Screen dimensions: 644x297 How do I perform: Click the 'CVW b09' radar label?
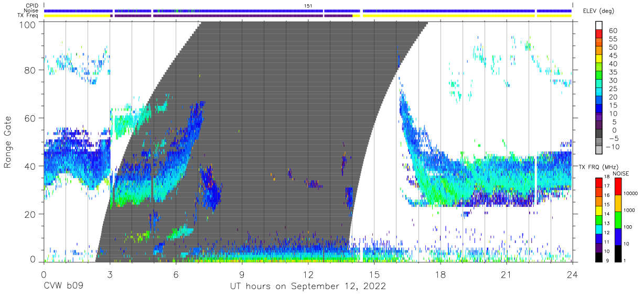point(63,287)
